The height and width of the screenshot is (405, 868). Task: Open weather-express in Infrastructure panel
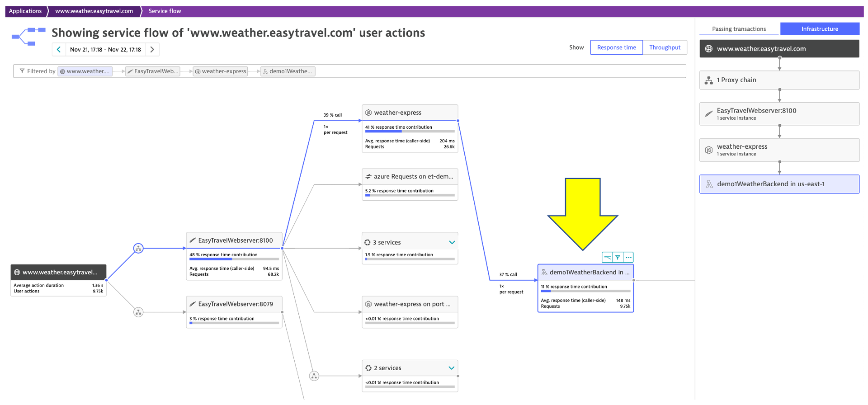tap(779, 150)
